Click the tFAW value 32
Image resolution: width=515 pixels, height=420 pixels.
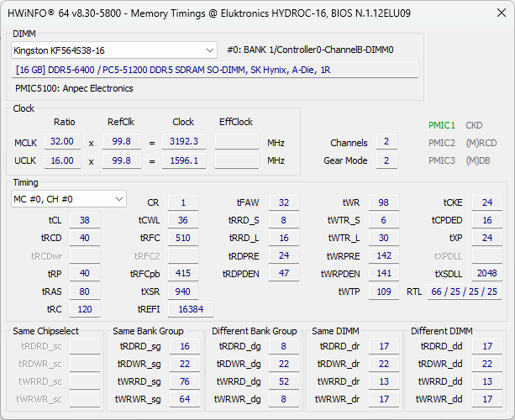(x=284, y=202)
